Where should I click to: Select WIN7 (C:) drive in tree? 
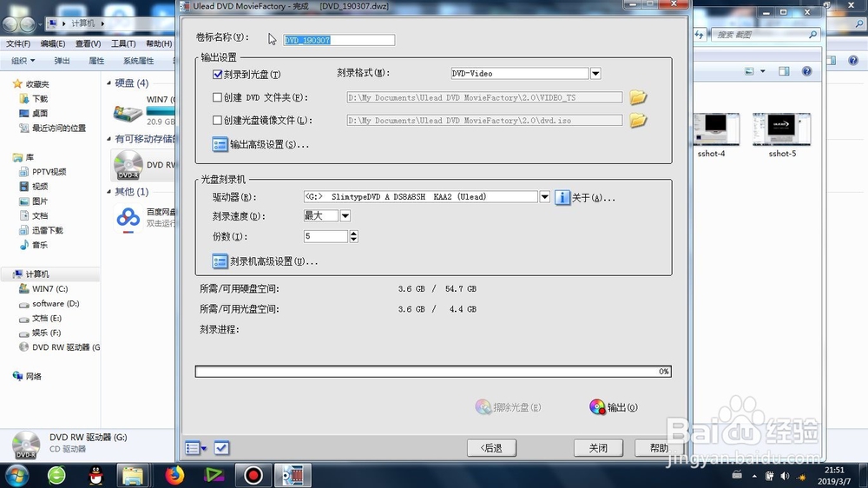point(43,288)
